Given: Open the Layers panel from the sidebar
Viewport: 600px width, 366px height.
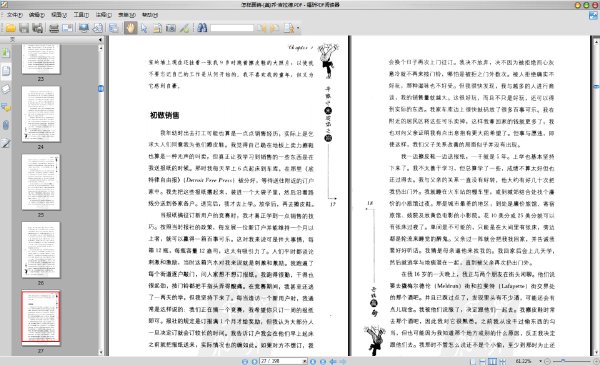Looking at the screenshot, I should tap(6, 89).
